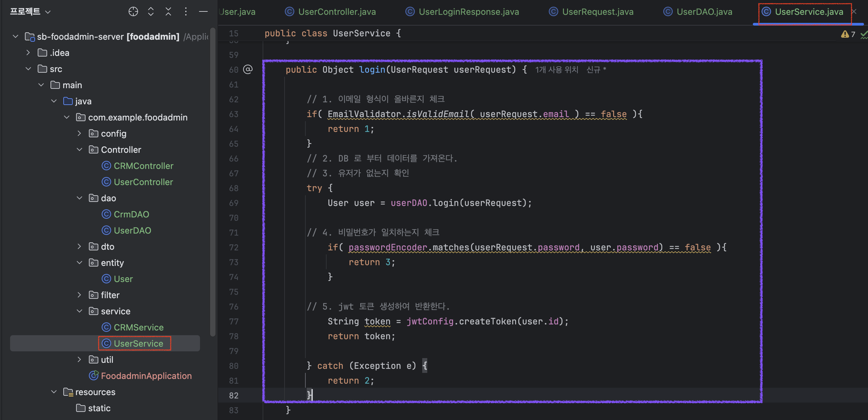The height and width of the screenshot is (420, 868).
Task: Expand the config package
Action: (x=79, y=133)
